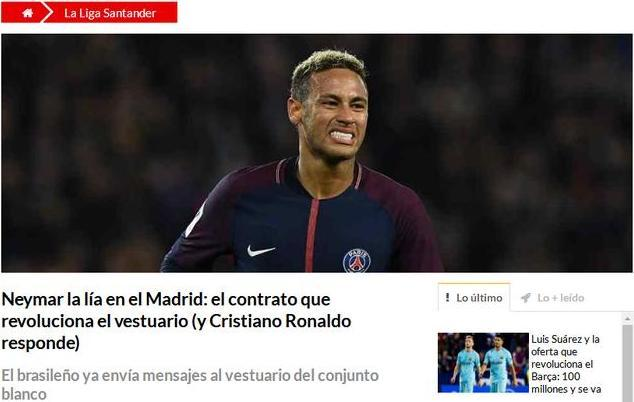Click the sidebar news scrollbar track

point(628,363)
